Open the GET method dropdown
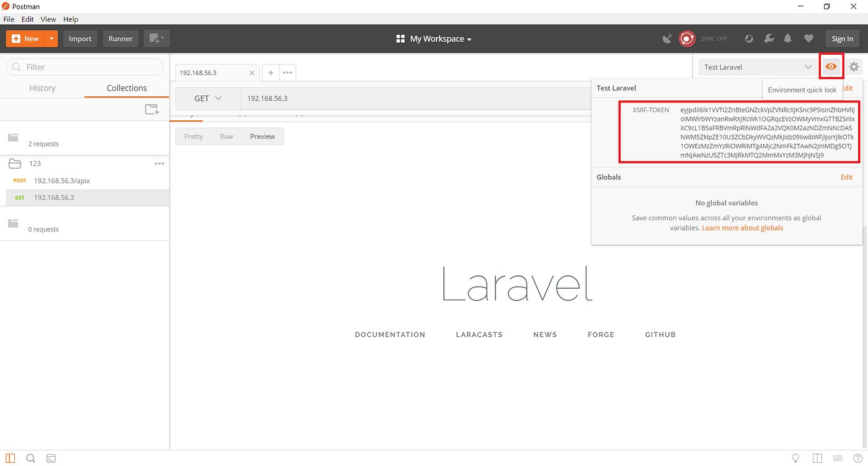The height and width of the screenshot is (466, 868). [208, 98]
